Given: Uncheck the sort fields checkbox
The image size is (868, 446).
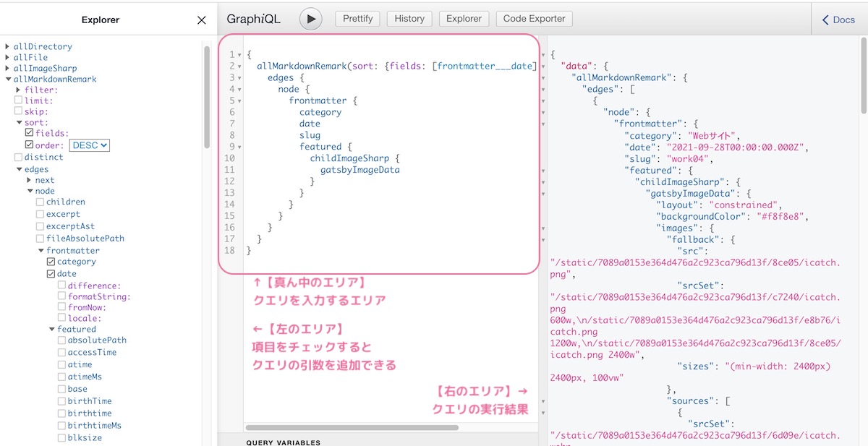Looking at the screenshot, I should click(x=29, y=133).
